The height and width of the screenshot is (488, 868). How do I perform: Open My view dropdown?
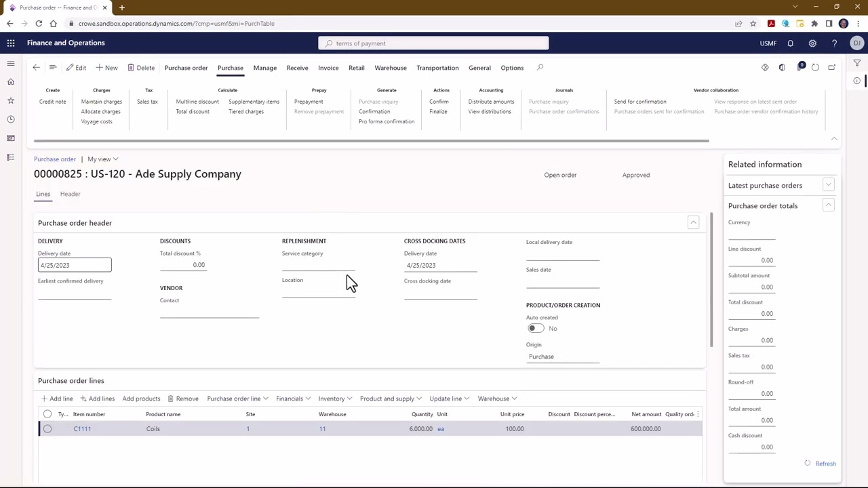coord(102,159)
